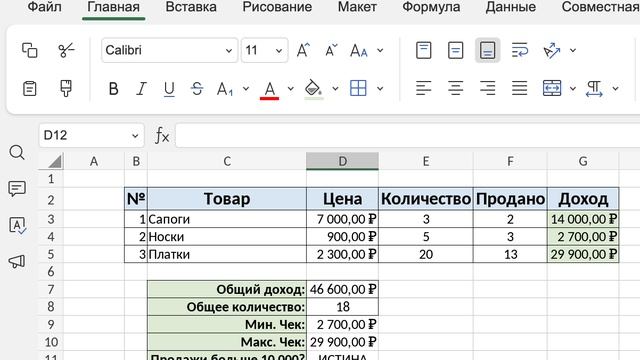Expand Change Case dropdown arrow

point(380,51)
